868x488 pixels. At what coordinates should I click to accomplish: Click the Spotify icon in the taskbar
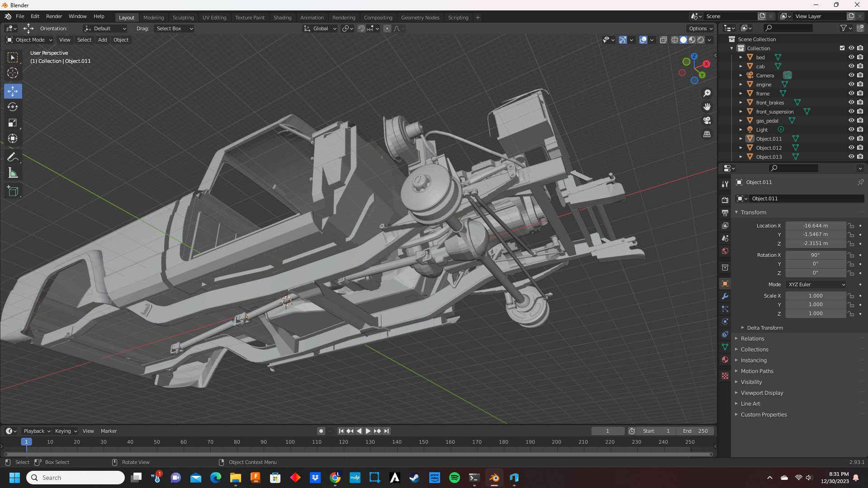[454, 478]
